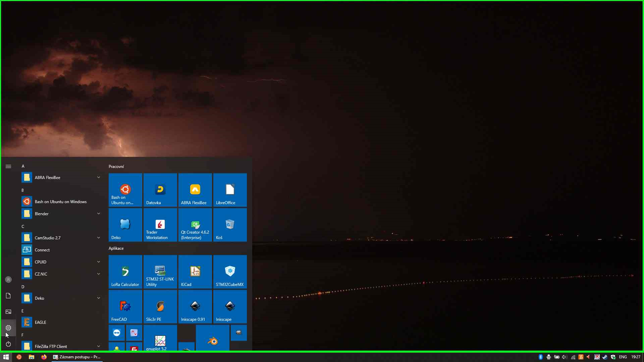Screen dimensions: 644x362
Task: Launch Slic3r PE tile
Action: pyautogui.click(x=160, y=306)
